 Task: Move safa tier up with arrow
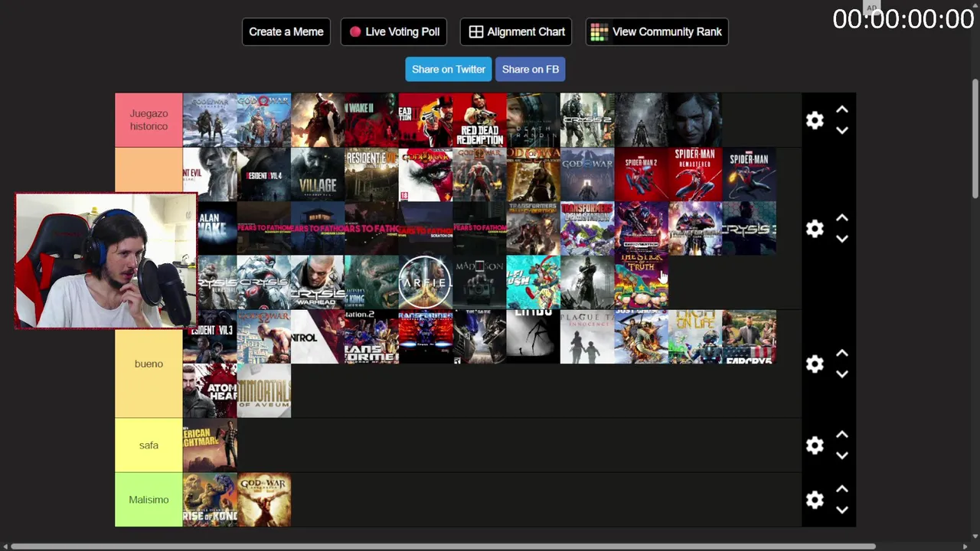point(842,435)
